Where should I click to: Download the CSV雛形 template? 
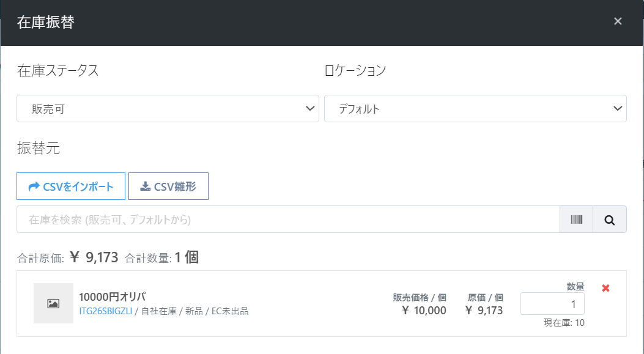tap(168, 186)
